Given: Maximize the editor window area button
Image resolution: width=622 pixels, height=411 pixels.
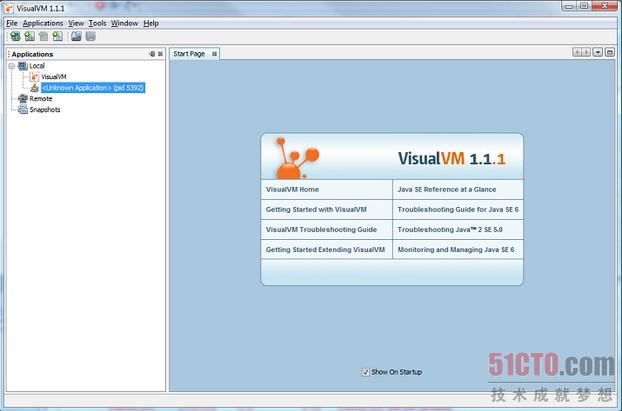Looking at the screenshot, I should tap(610, 52).
